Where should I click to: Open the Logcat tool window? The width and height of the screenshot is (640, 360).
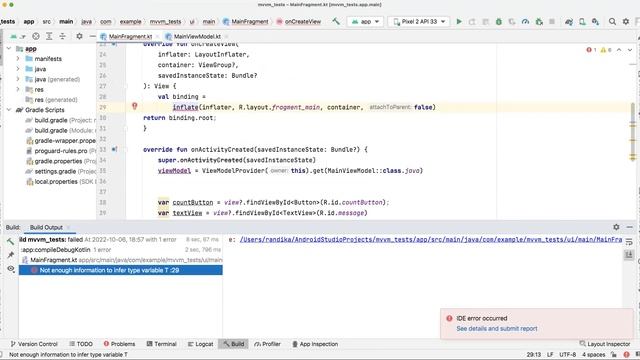coord(200,344)
